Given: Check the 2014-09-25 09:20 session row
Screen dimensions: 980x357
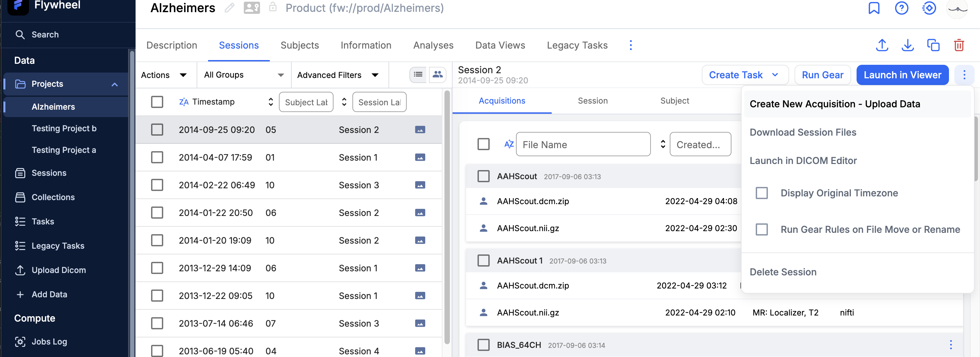Looking at the screenshot, I should tap(157, 130).
